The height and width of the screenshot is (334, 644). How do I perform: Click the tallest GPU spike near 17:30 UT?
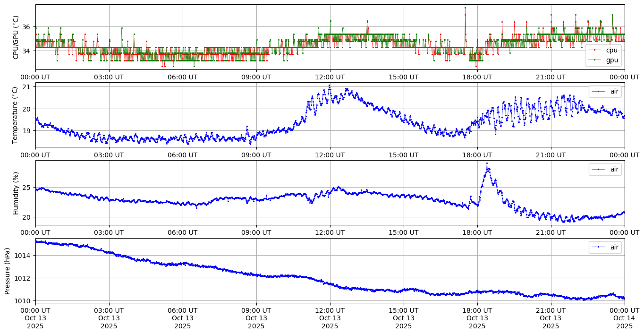(x=465, y=8)
